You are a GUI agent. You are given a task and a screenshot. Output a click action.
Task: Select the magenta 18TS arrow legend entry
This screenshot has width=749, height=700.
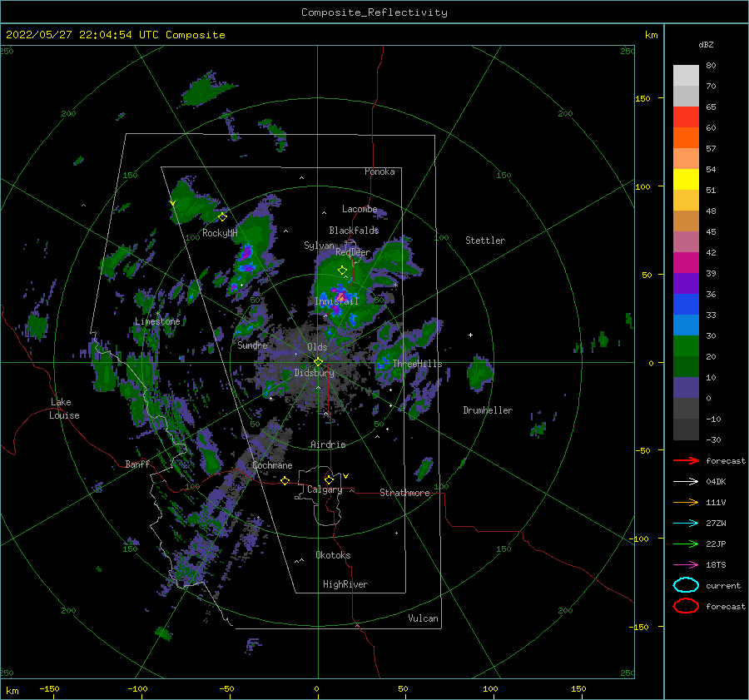[686, 565]
